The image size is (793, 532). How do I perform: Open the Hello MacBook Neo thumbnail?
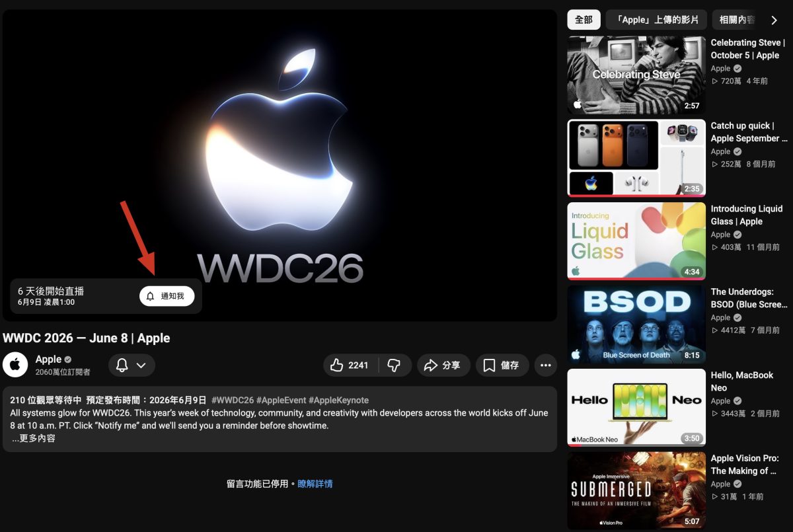tap(636, 407)
